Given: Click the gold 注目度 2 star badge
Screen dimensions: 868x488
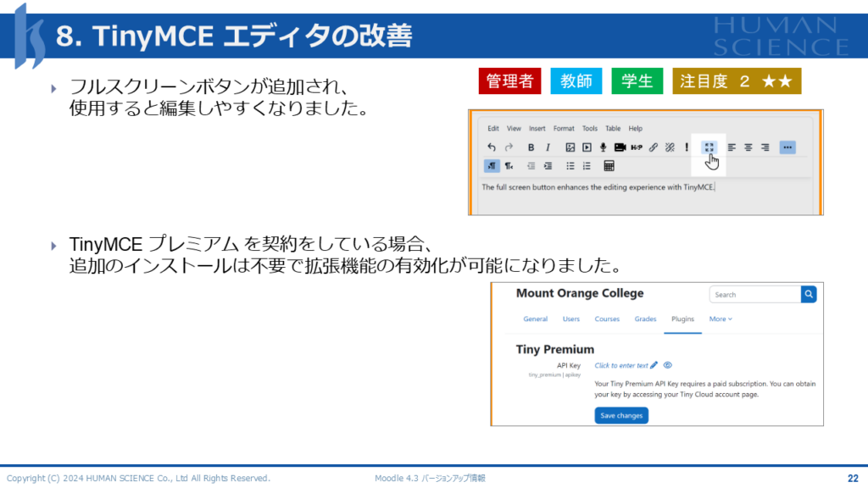Looking at the screenshot, I should click(737, 81).
